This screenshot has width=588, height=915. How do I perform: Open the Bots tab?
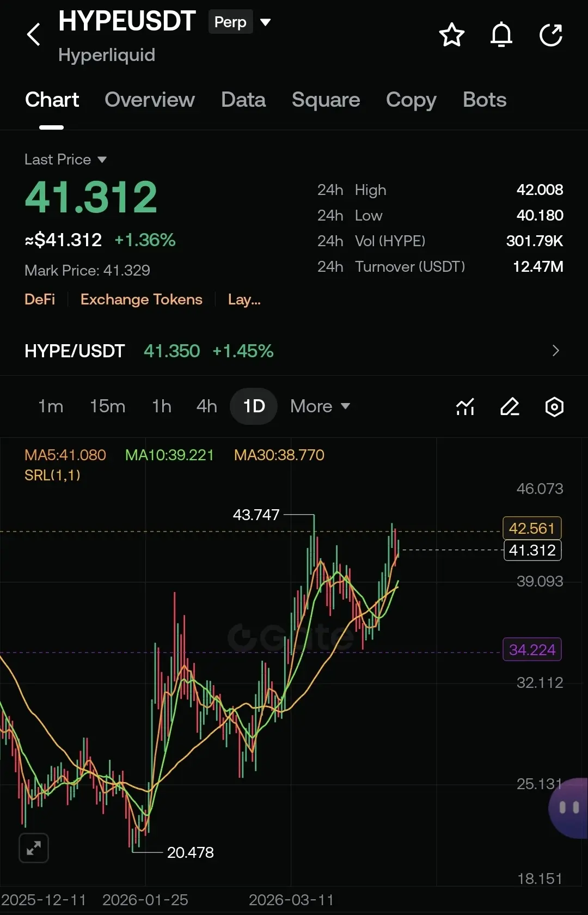484,100
